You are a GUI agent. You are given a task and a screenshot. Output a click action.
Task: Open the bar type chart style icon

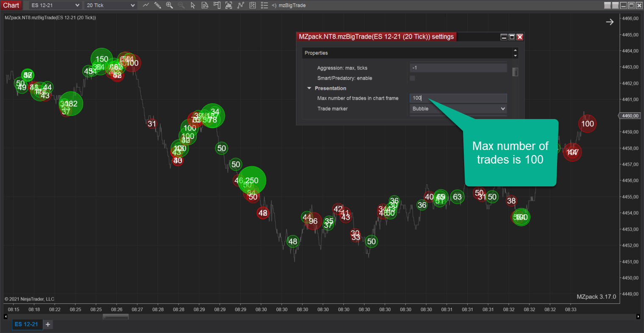click(146, 5)
